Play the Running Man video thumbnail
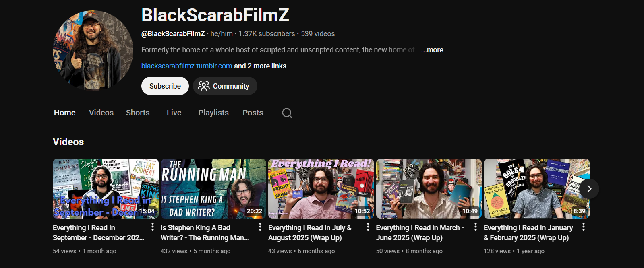 point(213,189)
